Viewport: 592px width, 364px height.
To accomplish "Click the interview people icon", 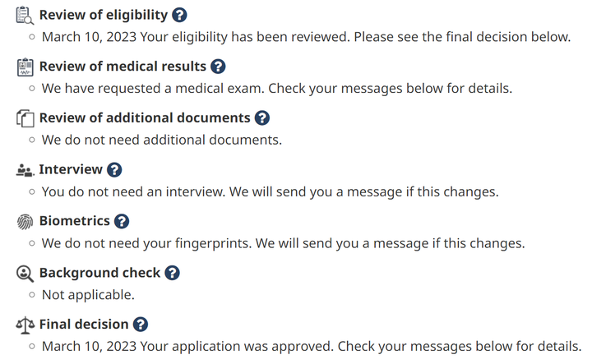I will click(x=25, y=170).
